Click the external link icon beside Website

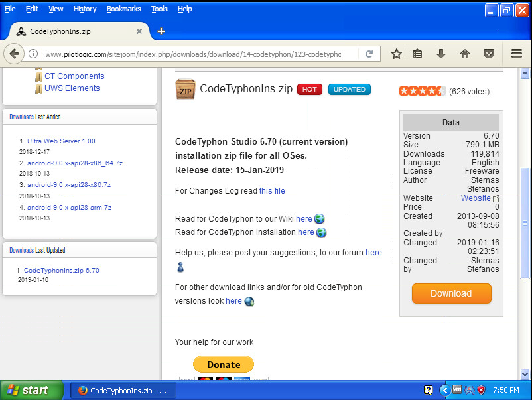[496, 198]
